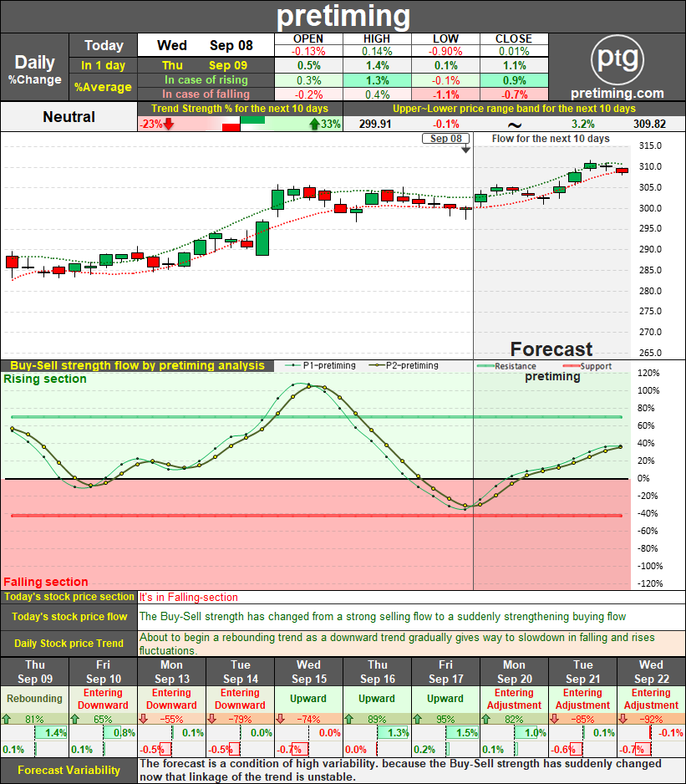This screenshot has width=686, height=784.
Task: Click the Rebounding forecast cell
Action: (x=34, y=699)
